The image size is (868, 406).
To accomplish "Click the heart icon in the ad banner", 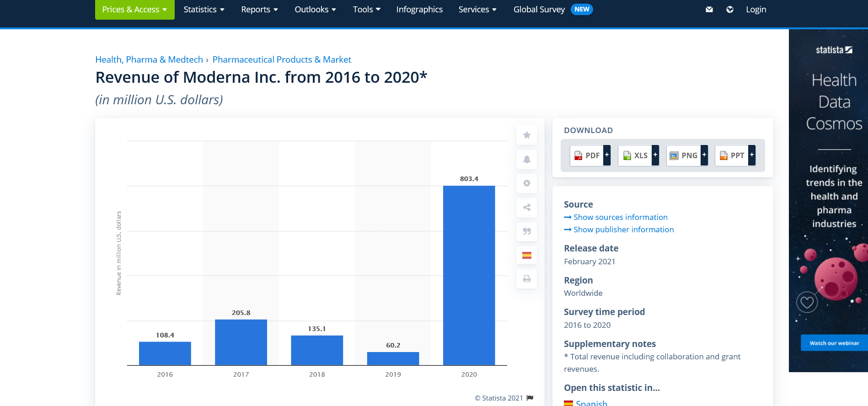I will coord(807,302).
